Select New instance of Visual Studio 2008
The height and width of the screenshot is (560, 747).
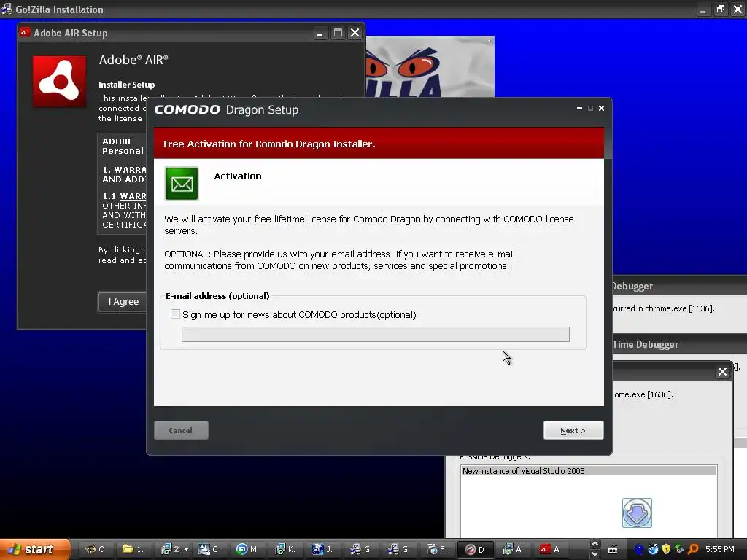click(589, 471)
